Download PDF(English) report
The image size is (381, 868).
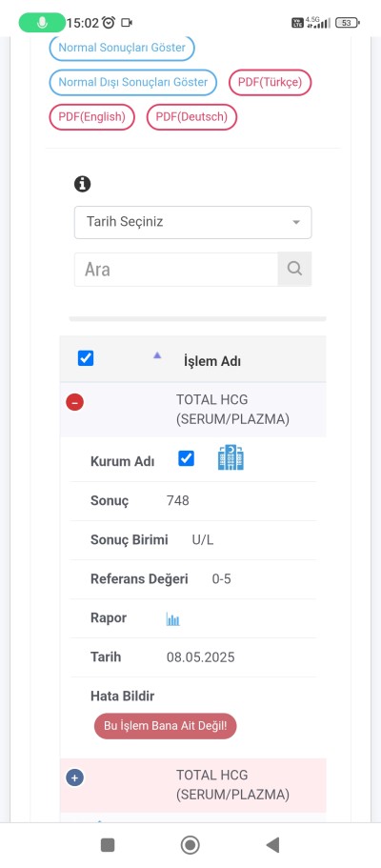tap(92, 117)
